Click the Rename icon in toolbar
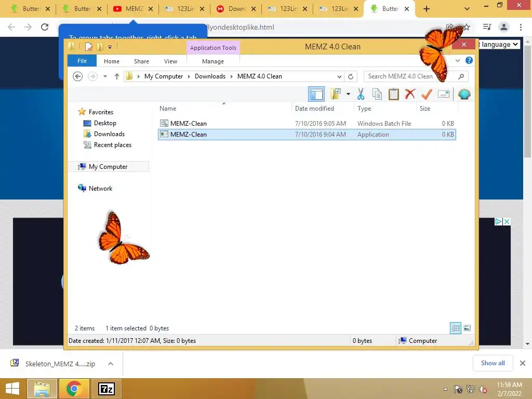 tap(444, 94)
